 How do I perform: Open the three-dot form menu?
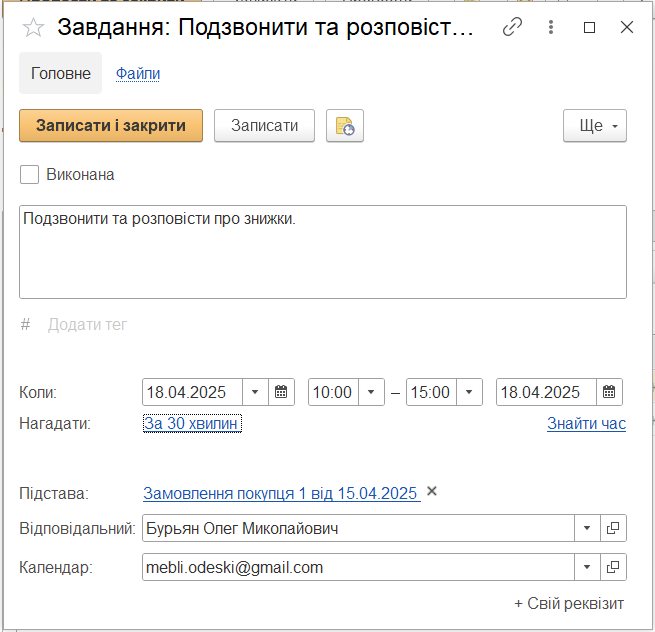pos(551,27)
